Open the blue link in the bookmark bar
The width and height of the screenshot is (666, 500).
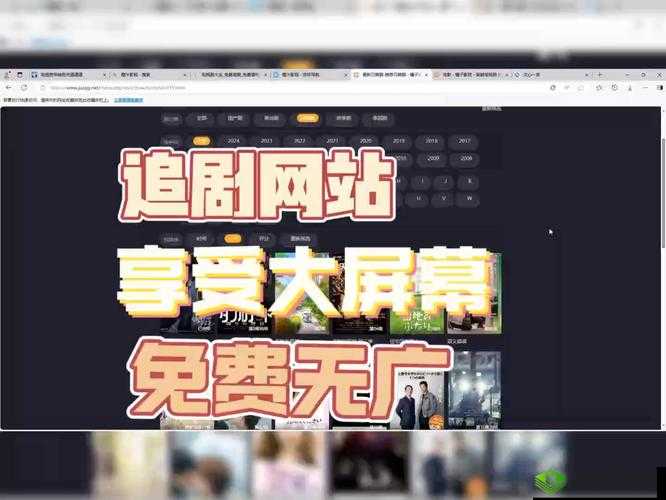pyautogui.click(x=129, y=100)
